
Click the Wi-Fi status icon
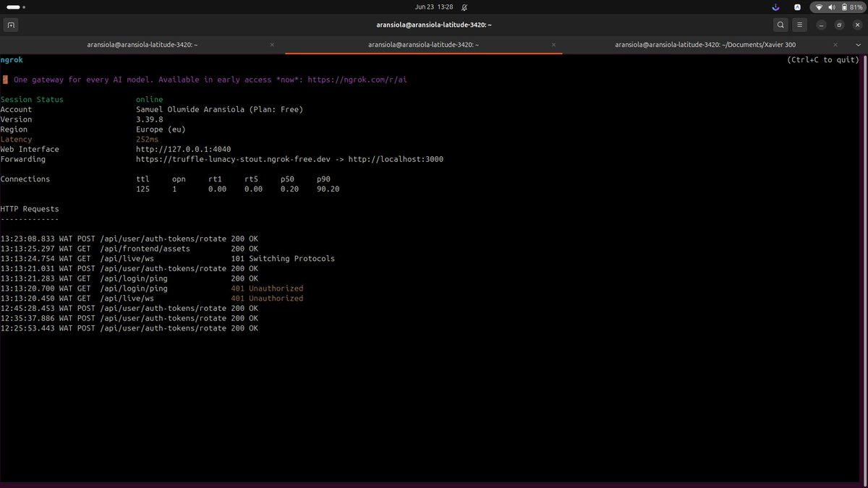pos(820,7)
